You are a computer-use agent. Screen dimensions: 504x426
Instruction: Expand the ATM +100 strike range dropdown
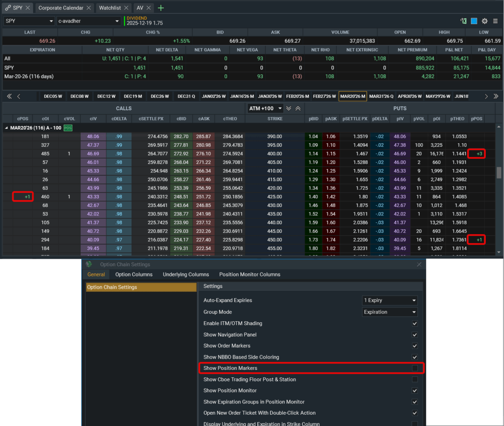(x=266, y=108)
